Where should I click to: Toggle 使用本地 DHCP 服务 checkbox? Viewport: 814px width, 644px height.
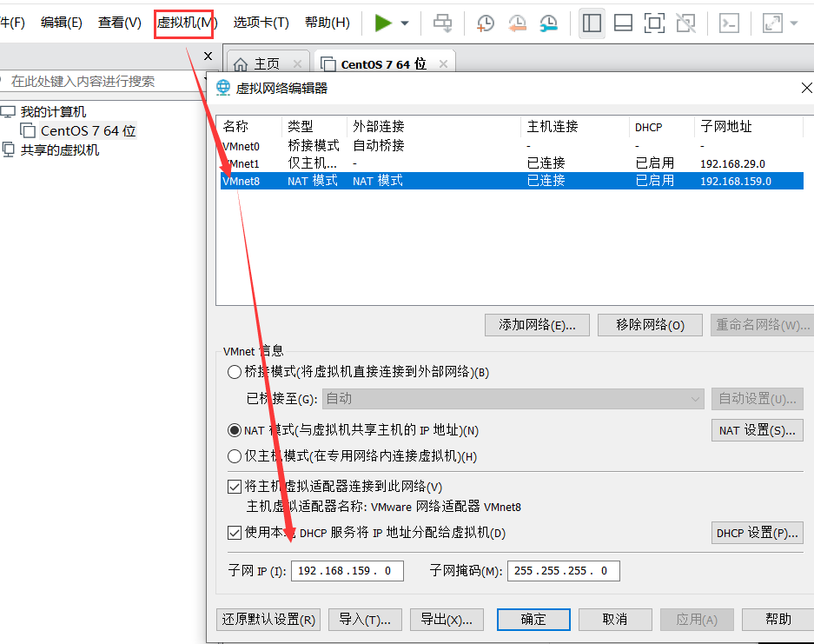point(235,533)
